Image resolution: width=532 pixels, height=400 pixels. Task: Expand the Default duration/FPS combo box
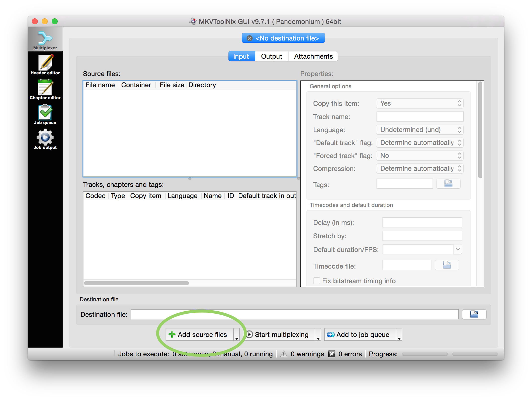point(458,249)
